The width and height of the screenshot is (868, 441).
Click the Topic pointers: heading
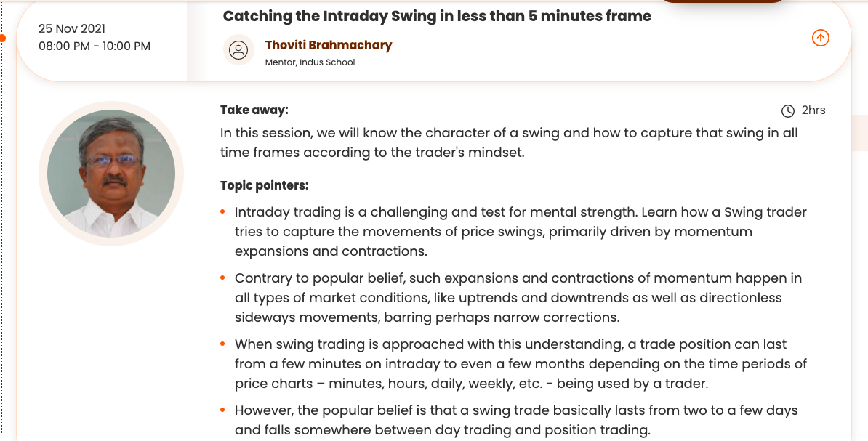[x=264, y=185]
